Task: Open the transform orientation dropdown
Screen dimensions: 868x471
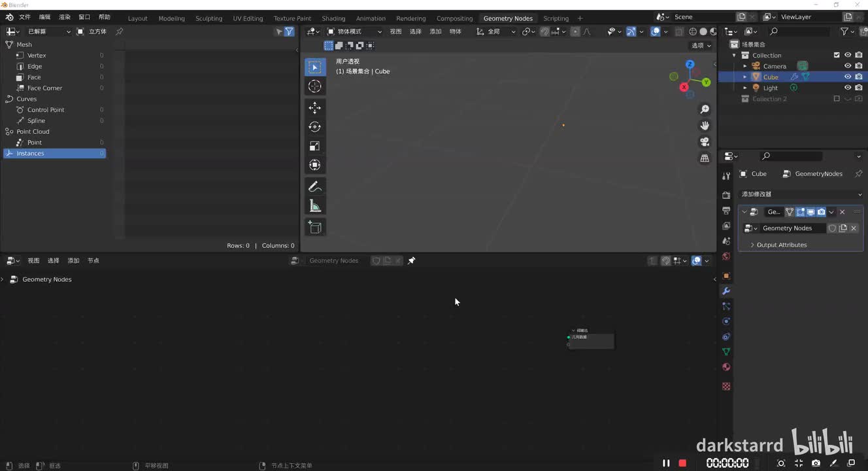Action: click(496, 31)
